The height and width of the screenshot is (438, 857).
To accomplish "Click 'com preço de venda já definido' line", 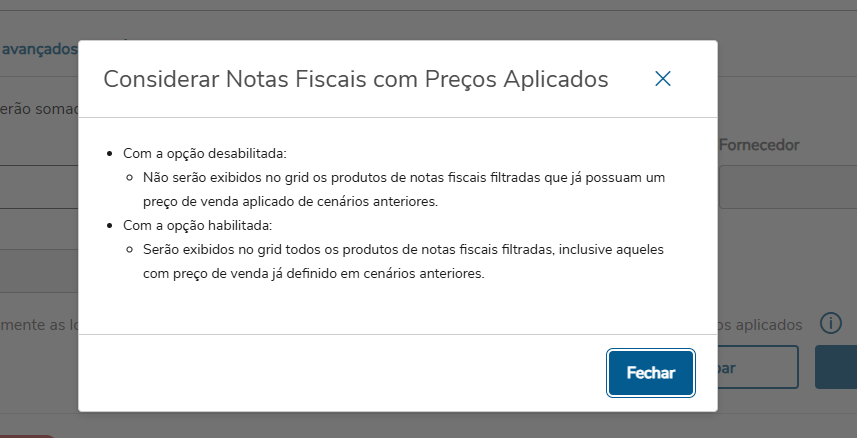I will click(313, 272).
